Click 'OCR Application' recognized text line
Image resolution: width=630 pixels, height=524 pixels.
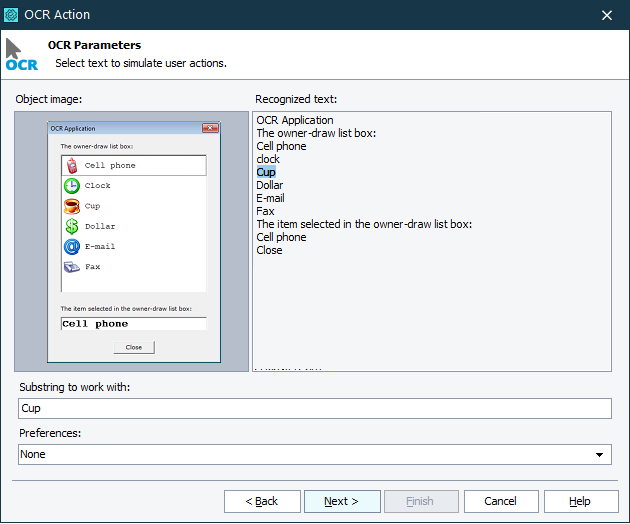(295, 120)
